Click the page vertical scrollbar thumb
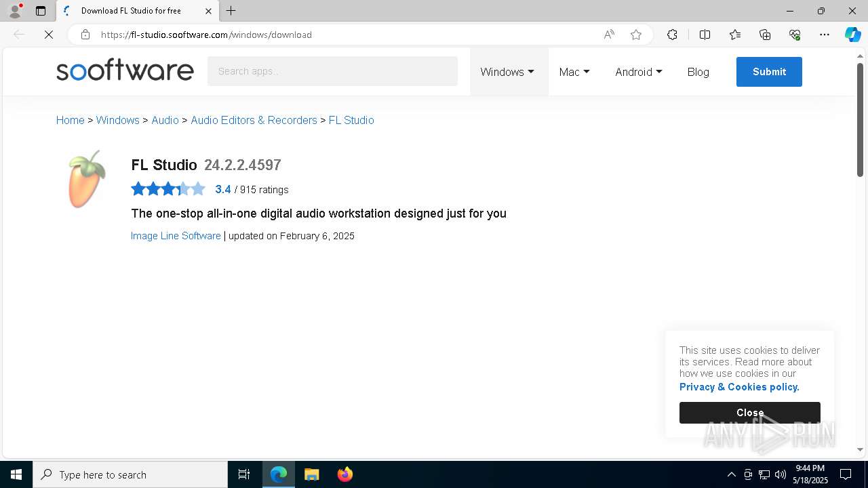This screenshot has width=868, height=488. point(860,119)
